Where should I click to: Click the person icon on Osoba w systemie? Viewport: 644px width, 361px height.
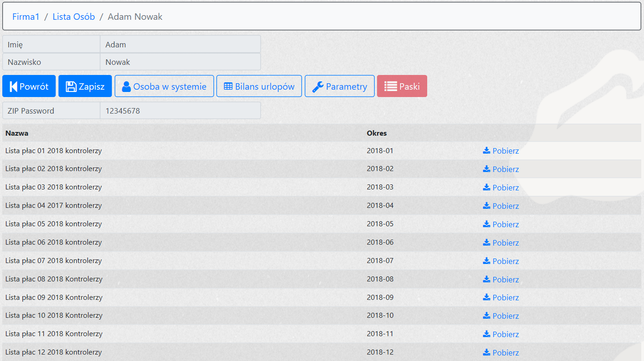126,86
